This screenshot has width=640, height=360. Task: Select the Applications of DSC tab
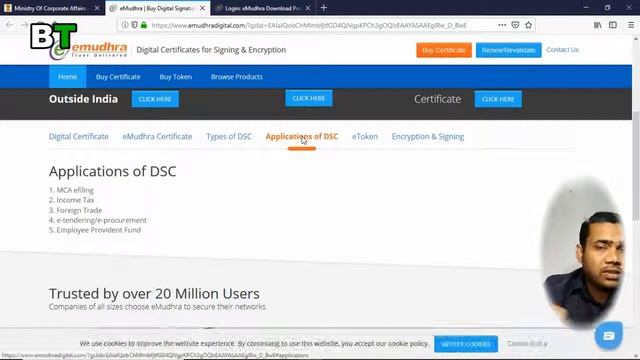pos(302,137)
